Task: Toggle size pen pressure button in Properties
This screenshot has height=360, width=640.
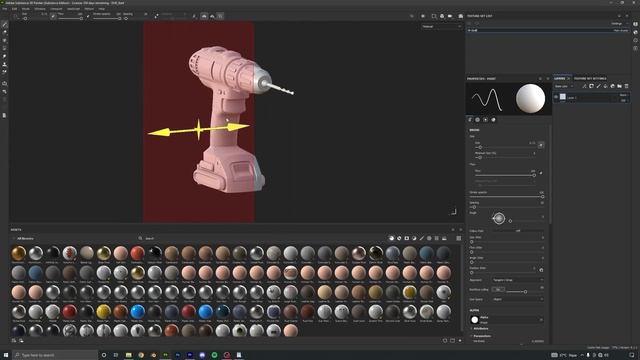Action: point(541,145)
